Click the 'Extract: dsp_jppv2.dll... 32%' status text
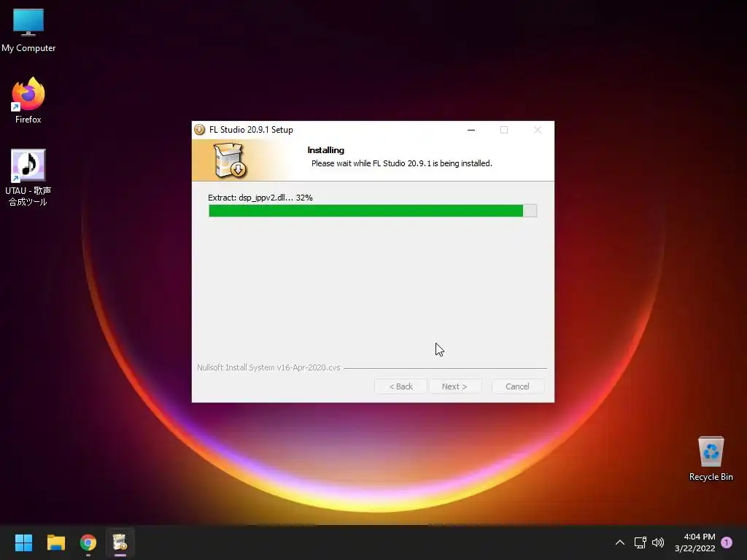 [x=260, y=198]
